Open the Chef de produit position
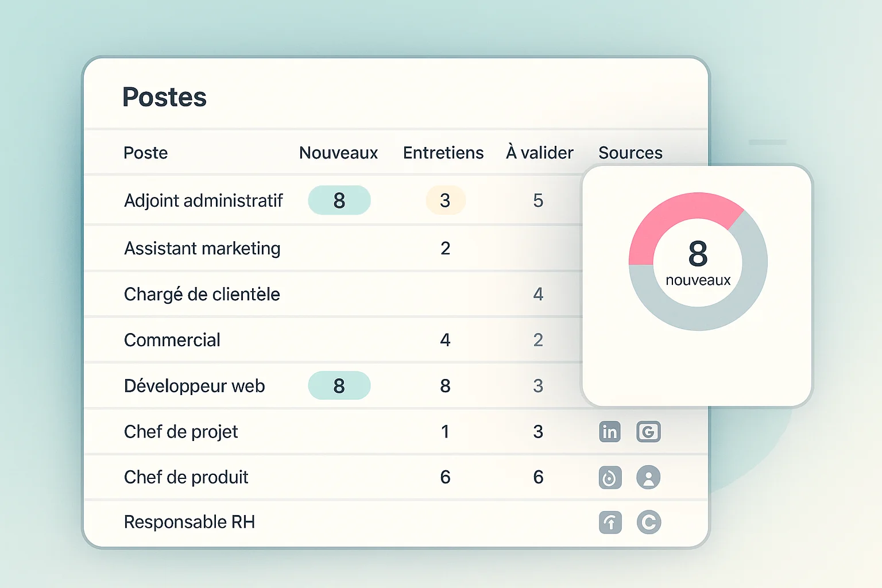882x588 pixels. coord(186,477)
